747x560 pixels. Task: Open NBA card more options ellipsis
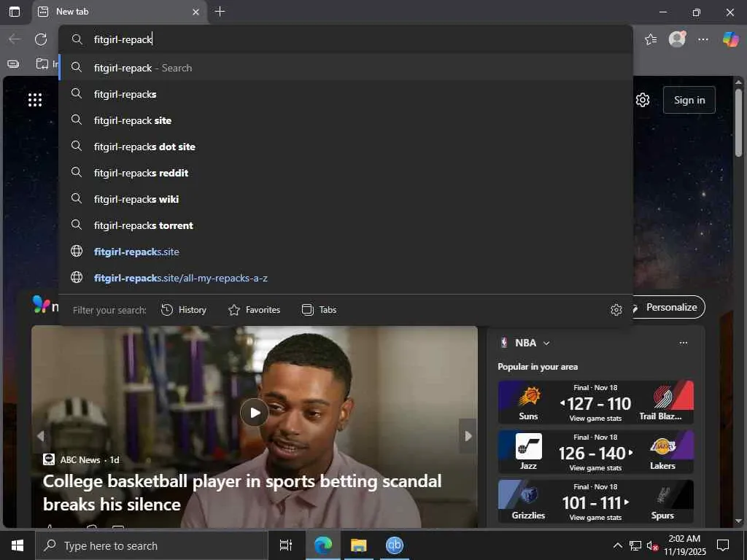(x=683, y=343)
